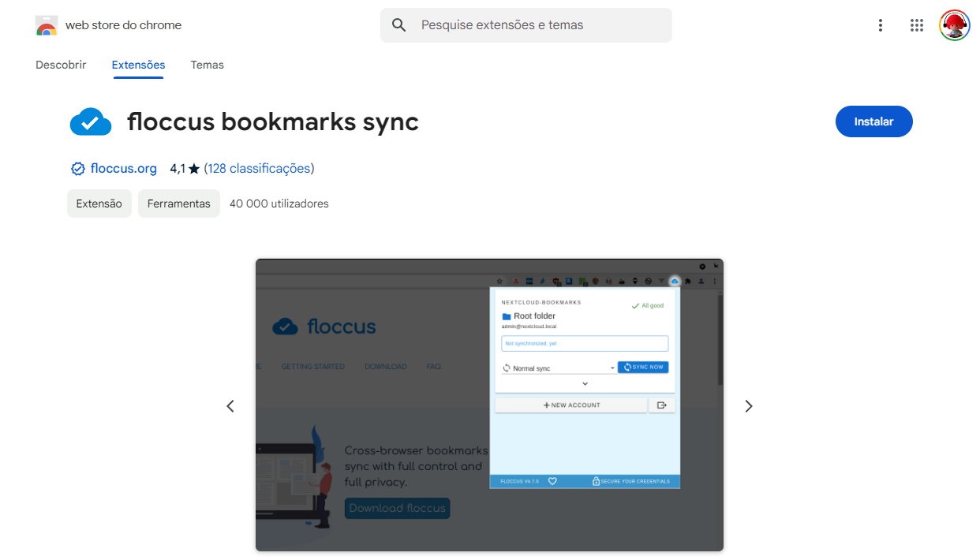The height and width of the screenshot is (560, 980).
Task: Open the "web store do chrome" home link
Action: (x=123, y=25)
